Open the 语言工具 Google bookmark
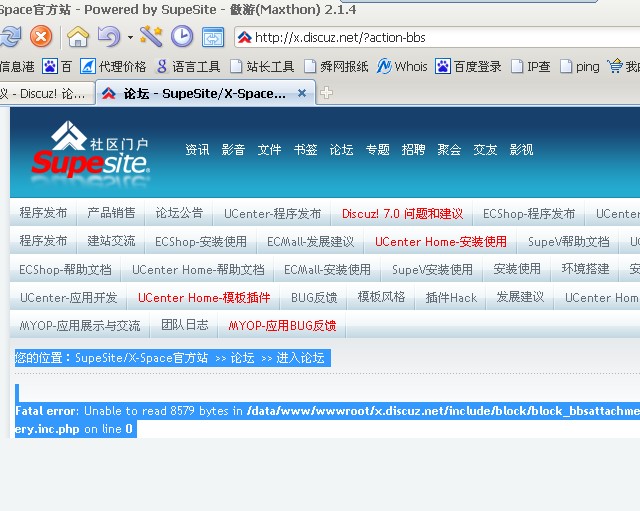The height and width of the screenshot is (511, 640). pyautogui.click(x=189, y=66)
